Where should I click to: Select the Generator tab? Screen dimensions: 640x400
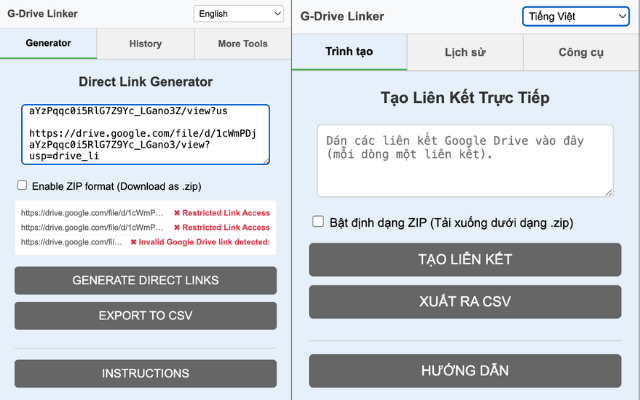(48, 43)
